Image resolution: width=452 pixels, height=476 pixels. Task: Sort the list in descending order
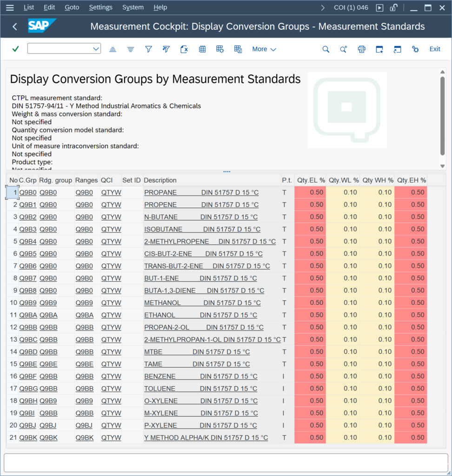[131, 49]
